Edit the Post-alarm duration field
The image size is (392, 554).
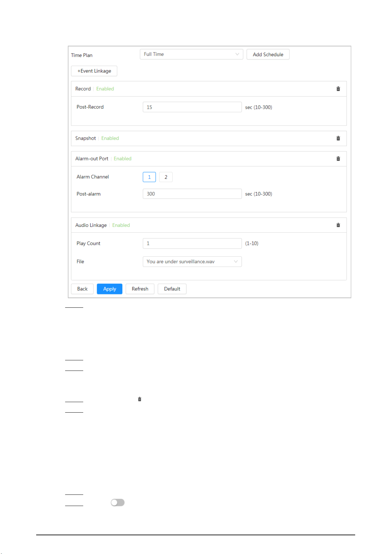point(192,194)
